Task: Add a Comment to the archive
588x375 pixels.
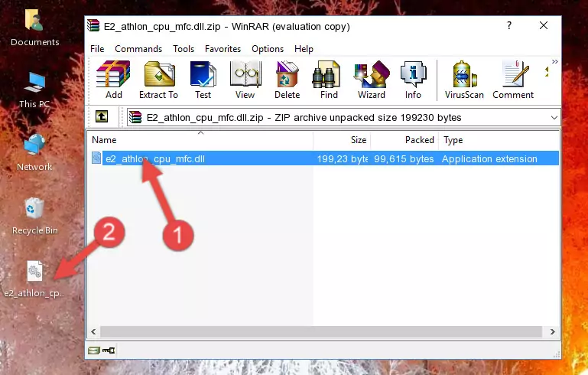Action: (x=513, y=80)
